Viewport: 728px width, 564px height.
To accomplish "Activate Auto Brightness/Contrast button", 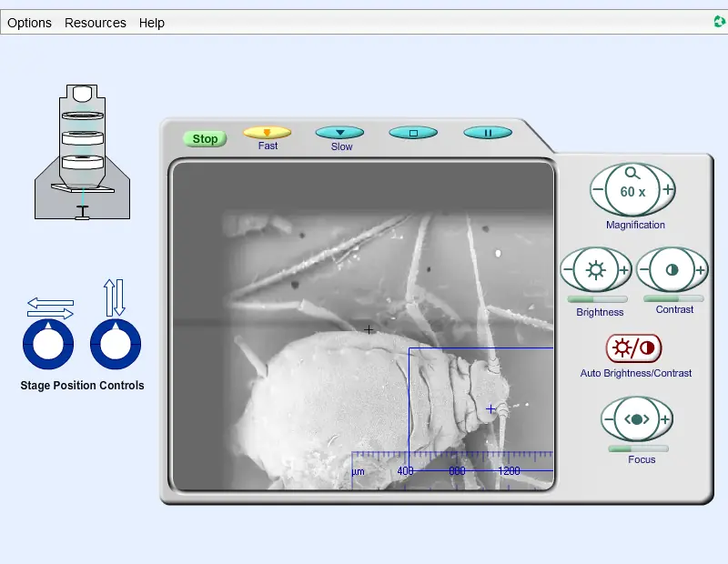I will 633,348.
